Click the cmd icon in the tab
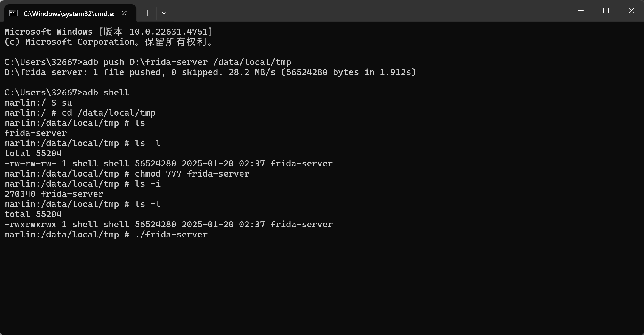 13,13
